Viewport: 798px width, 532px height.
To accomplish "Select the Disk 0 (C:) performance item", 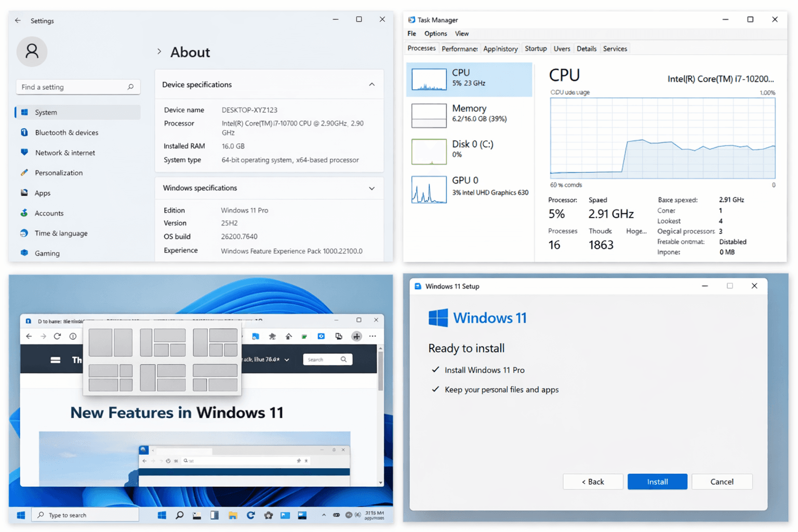I will tap(469, 151).
